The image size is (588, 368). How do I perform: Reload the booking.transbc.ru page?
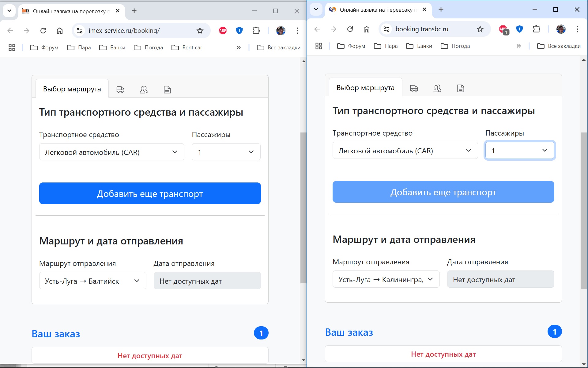pos(350,29)
